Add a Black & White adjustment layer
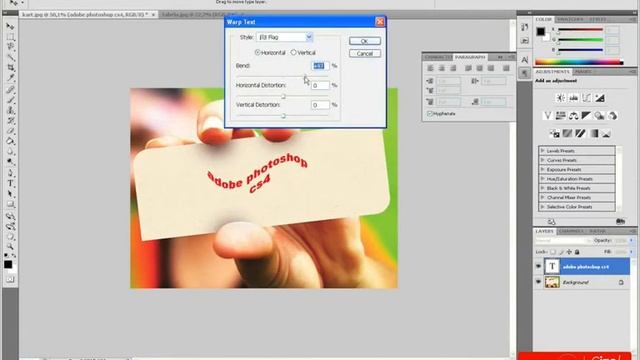Screen dimensions: 640x360 click(x=587, y=116)
